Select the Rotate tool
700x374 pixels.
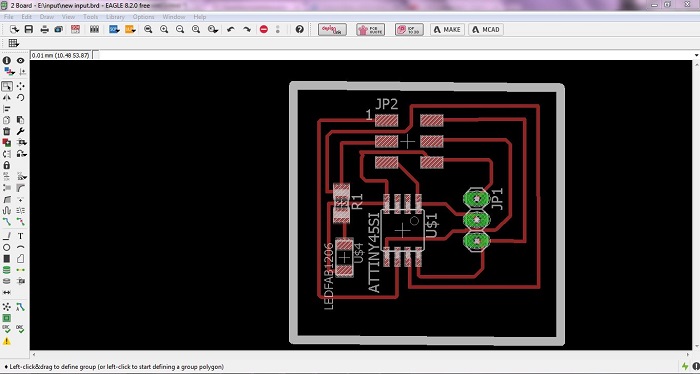(21, 97)
